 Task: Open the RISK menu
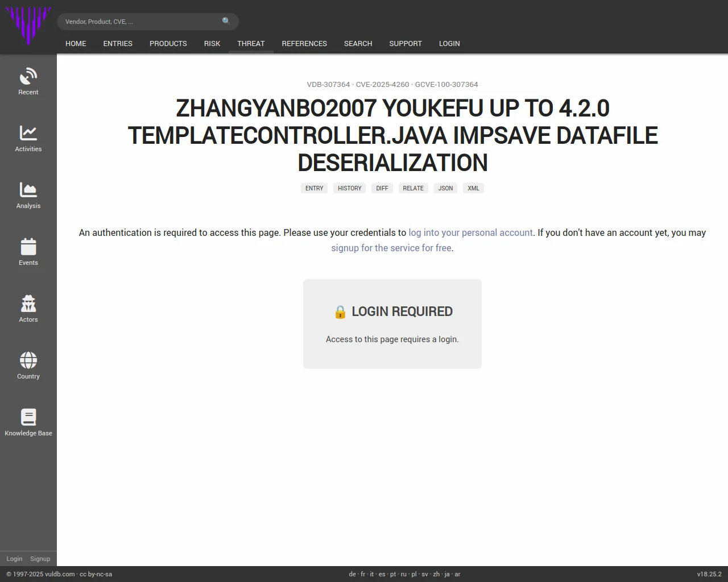[212, 43]
